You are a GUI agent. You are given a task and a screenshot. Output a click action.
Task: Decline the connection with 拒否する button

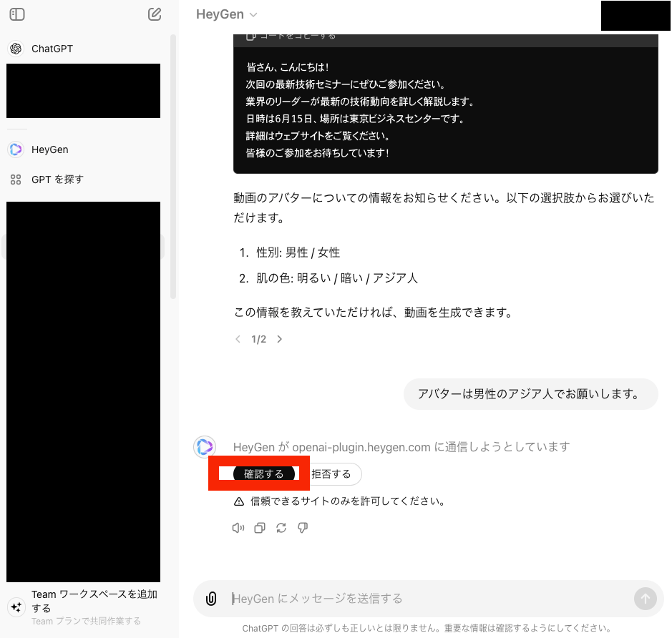coord(332,474)
